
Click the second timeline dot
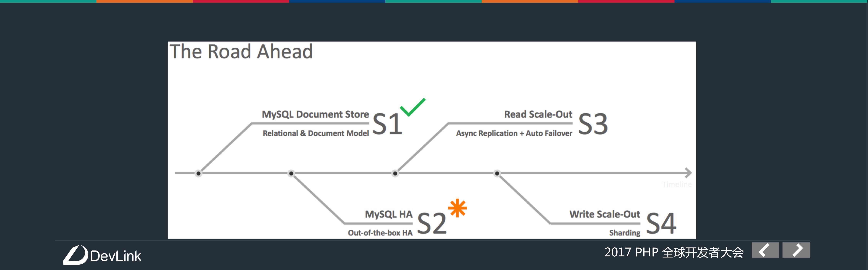pyautogui.click(x=291, y=174)
